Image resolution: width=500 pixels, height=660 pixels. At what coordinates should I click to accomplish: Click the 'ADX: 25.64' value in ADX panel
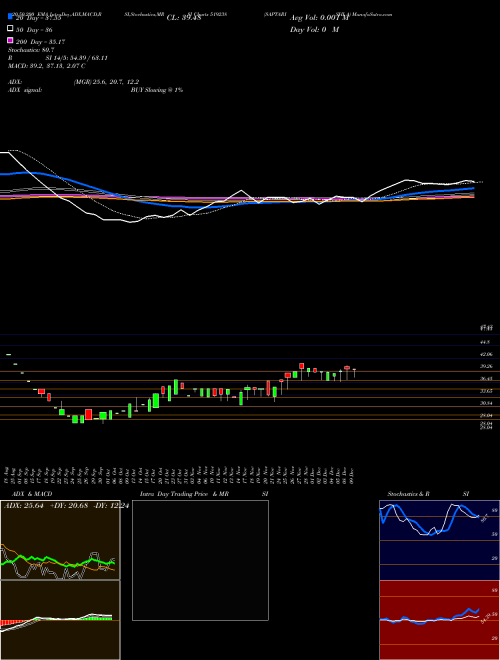click(x=24, y=505)
